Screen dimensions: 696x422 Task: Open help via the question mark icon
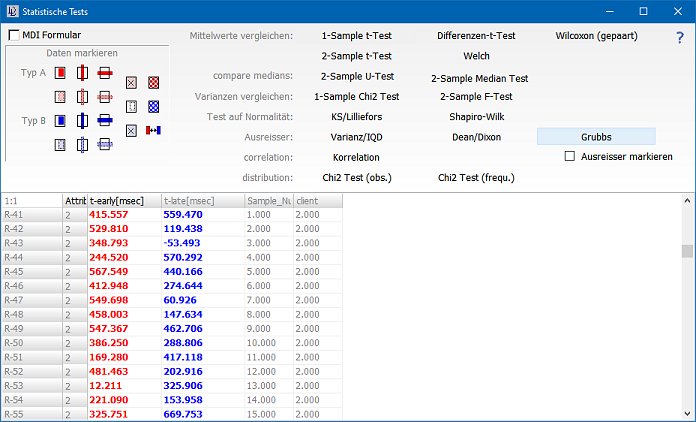[679, 37]
